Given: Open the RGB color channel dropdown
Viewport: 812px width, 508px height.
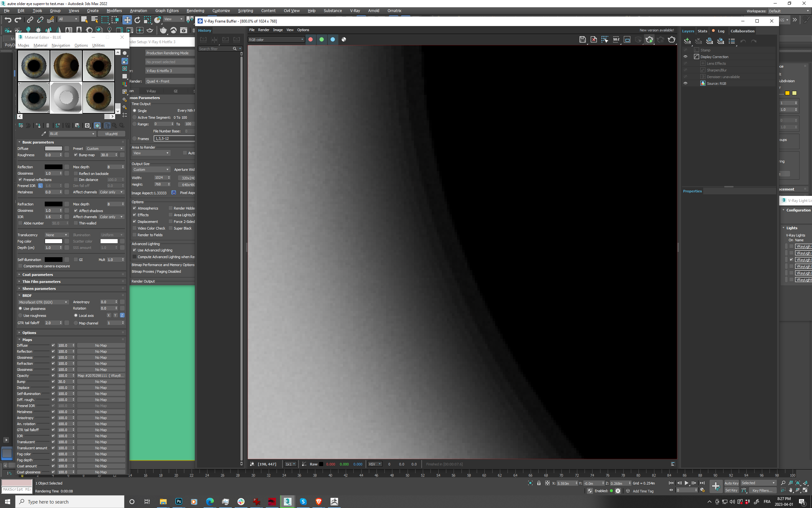Looking at the screenshot, I should tap(276, 40).
